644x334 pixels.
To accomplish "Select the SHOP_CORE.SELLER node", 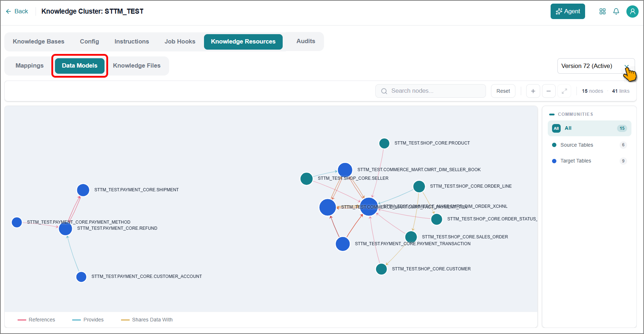I will [306, 178].
